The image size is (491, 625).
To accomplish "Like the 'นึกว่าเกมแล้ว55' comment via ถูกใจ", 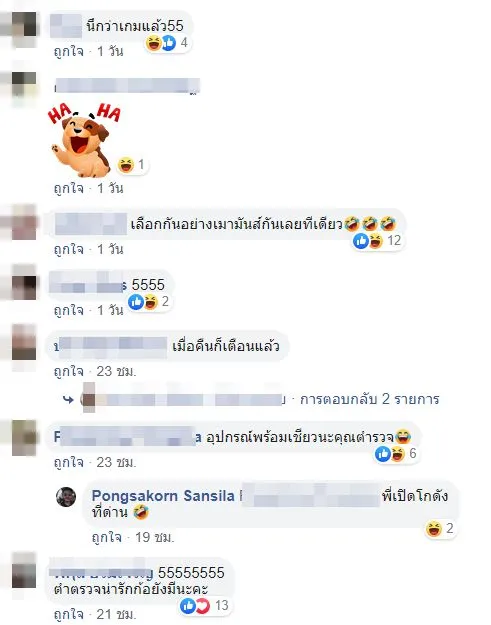I will point(69,51).
